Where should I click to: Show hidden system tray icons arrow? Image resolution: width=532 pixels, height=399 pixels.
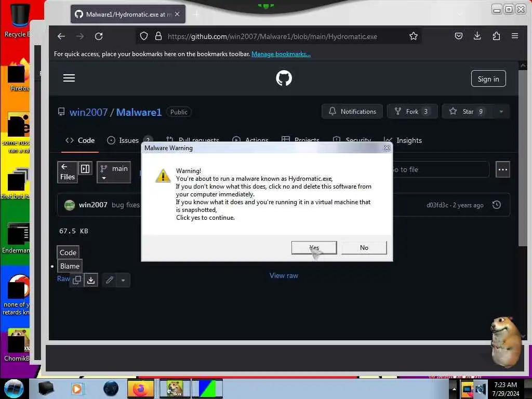click(x=454, y=389)
